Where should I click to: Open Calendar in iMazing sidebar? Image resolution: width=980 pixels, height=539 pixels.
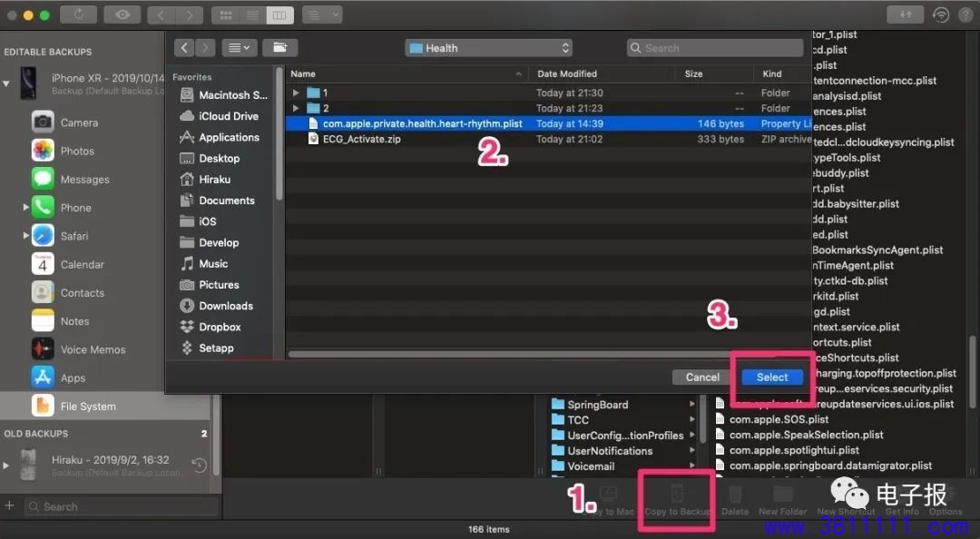pos(68,264)
